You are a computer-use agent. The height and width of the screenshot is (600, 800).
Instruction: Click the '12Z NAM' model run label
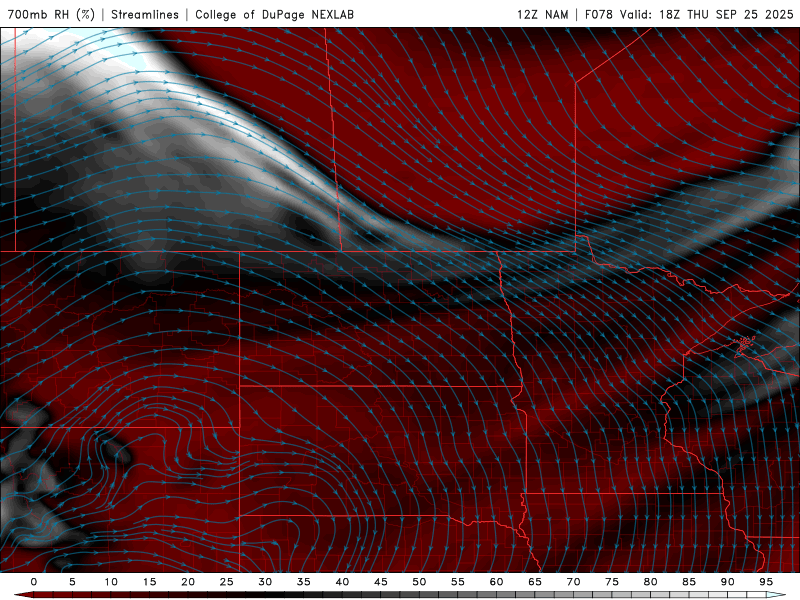click(x=542, y=14)
